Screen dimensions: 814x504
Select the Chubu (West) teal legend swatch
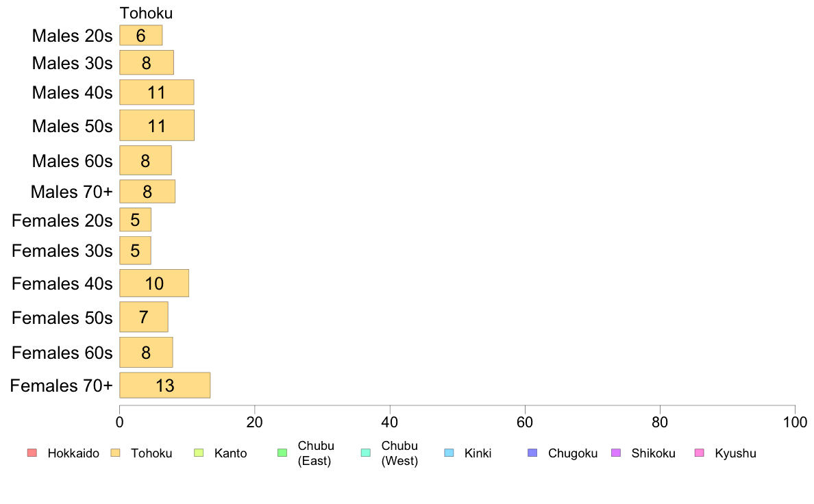click(365, 453)
